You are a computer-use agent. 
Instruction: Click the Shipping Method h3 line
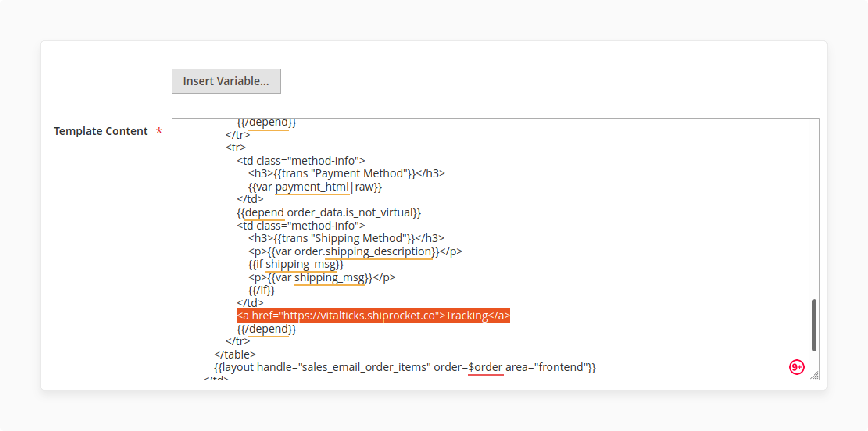coord(346,238)
